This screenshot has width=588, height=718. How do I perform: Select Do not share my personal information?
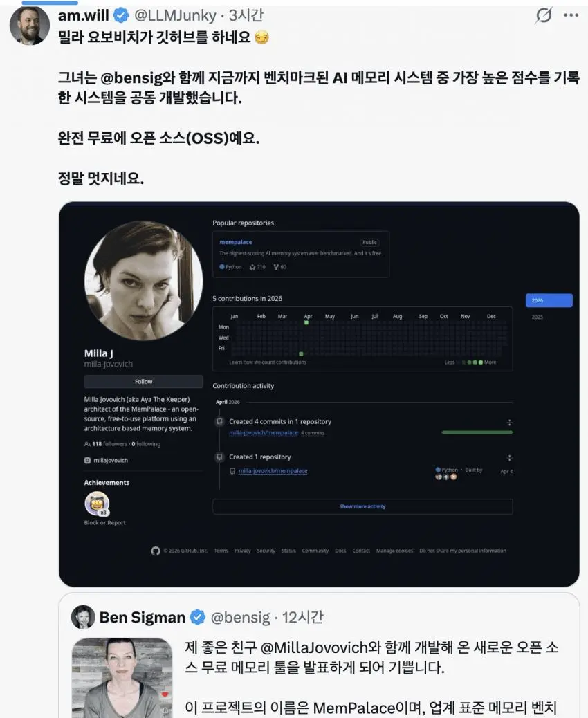pyautogui.click(x=464, y=551)
